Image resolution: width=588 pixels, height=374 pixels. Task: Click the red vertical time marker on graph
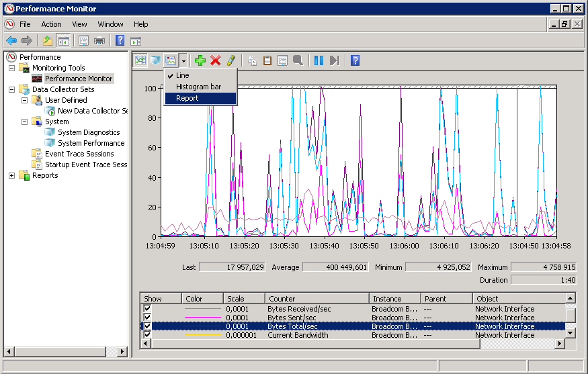[517, 161]
